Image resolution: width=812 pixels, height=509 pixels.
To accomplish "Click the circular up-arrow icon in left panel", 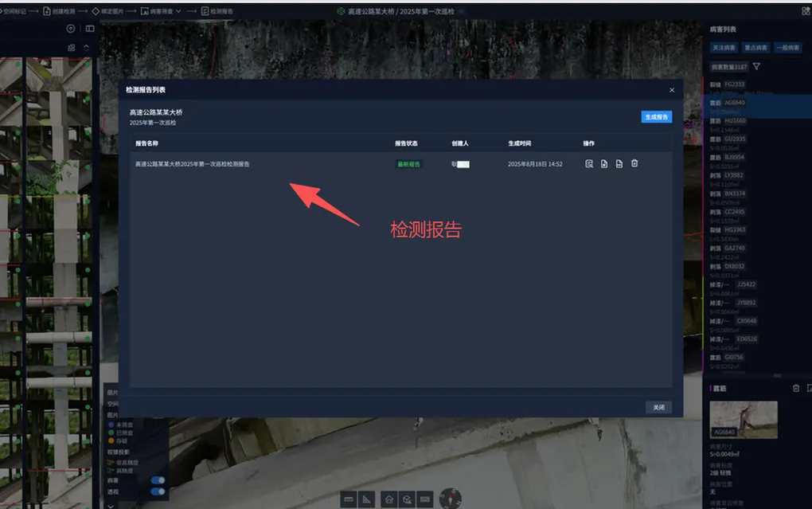I will [71, 29].
